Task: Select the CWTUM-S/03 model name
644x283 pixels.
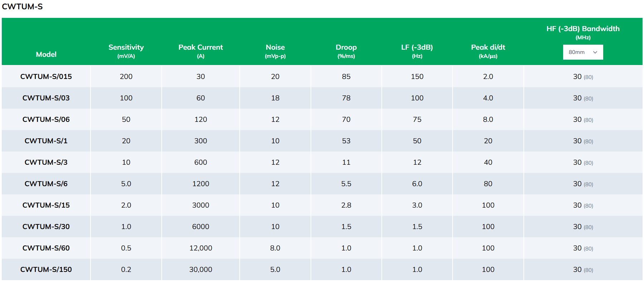Action: [x=46, y=98]
